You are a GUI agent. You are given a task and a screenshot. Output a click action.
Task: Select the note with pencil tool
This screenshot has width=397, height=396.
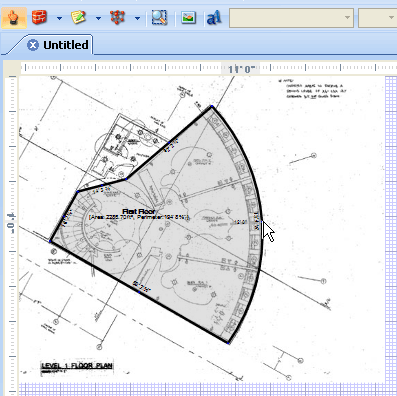point(78,17)
